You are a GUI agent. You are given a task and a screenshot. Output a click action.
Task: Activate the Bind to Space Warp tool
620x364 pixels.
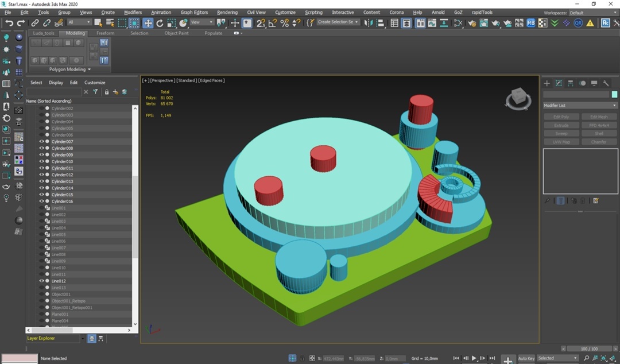click(59, 23)
